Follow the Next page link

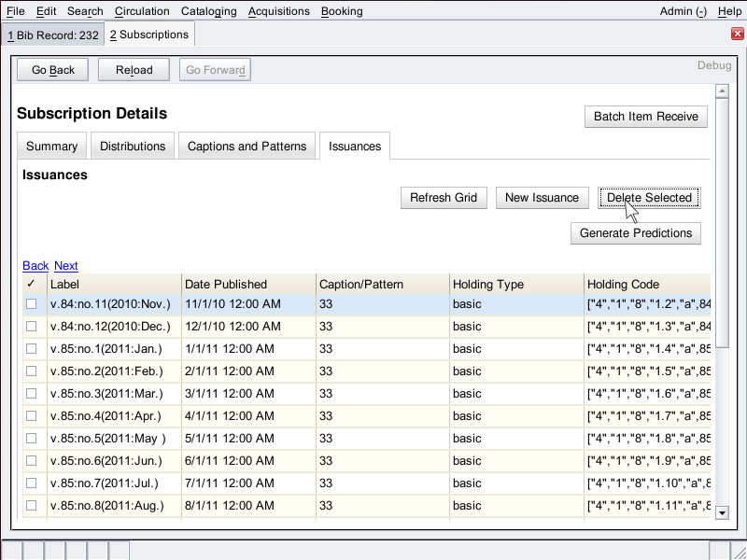pos(66,266)
